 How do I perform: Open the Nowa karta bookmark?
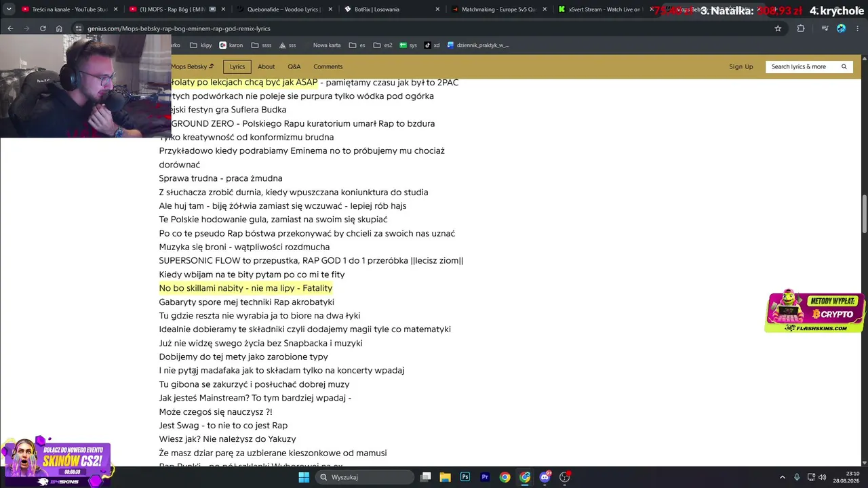(327, 45)
